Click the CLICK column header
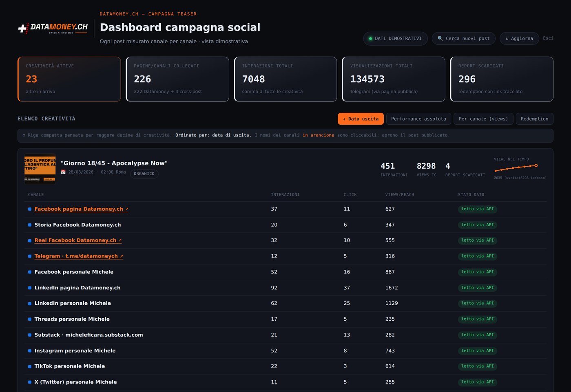The height and width of the screenshot is (392, 571). pyautogui.click(x=350, y=195)
